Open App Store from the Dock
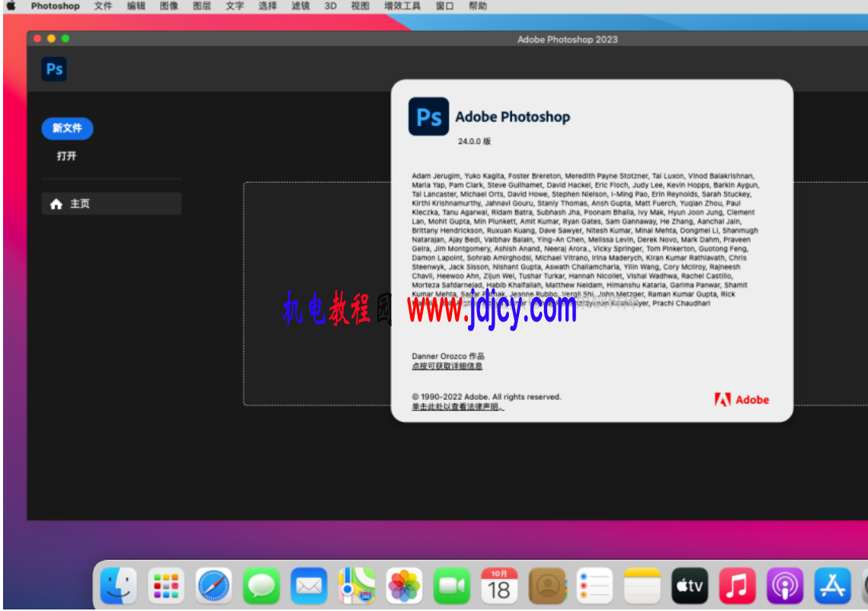The image size is (868, 611). point(833,586)
